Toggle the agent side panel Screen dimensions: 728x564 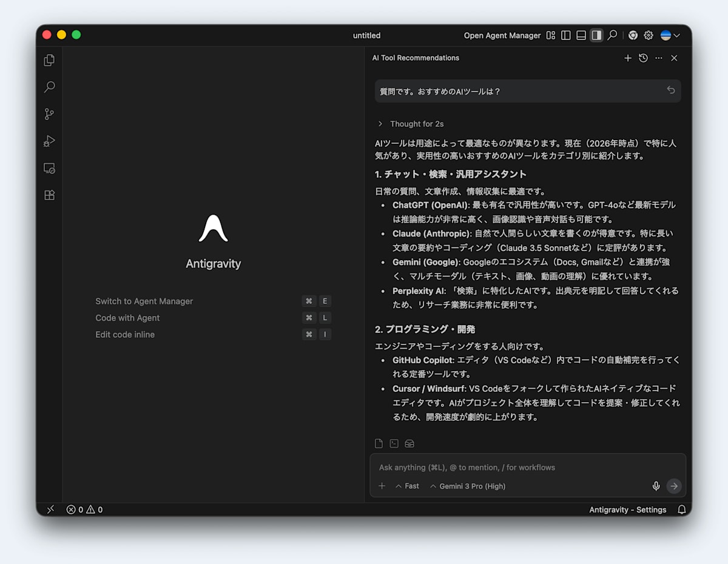pos(596,35)
